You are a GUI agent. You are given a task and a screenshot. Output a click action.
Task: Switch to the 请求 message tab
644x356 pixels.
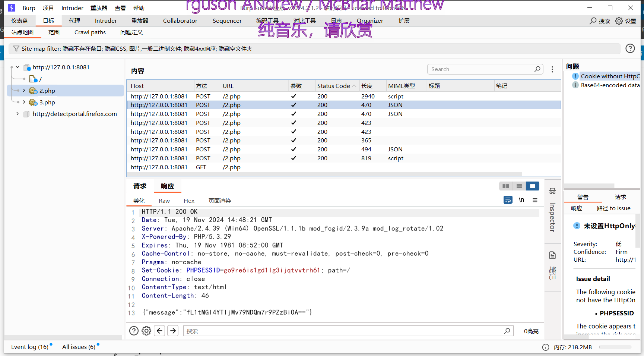coord(140,186)
